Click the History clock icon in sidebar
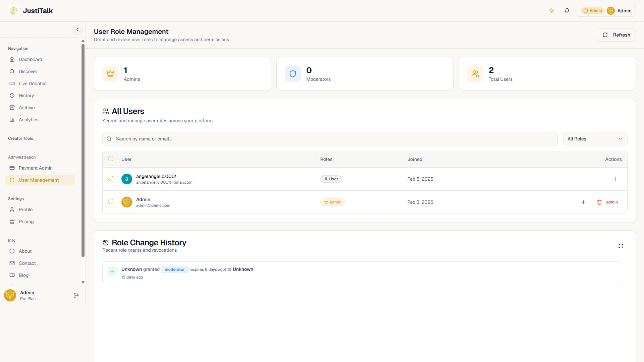Viewport: 644px width, 362px height. (12, 96)
